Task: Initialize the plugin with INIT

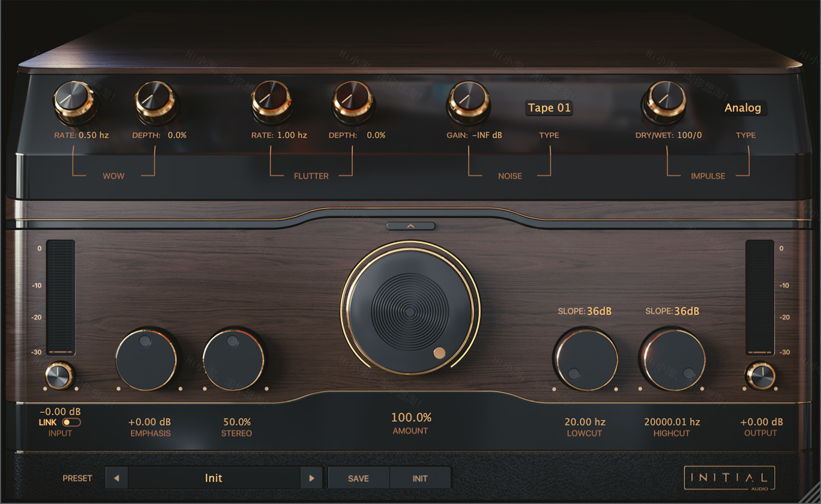Action: [x=420, y=478]
